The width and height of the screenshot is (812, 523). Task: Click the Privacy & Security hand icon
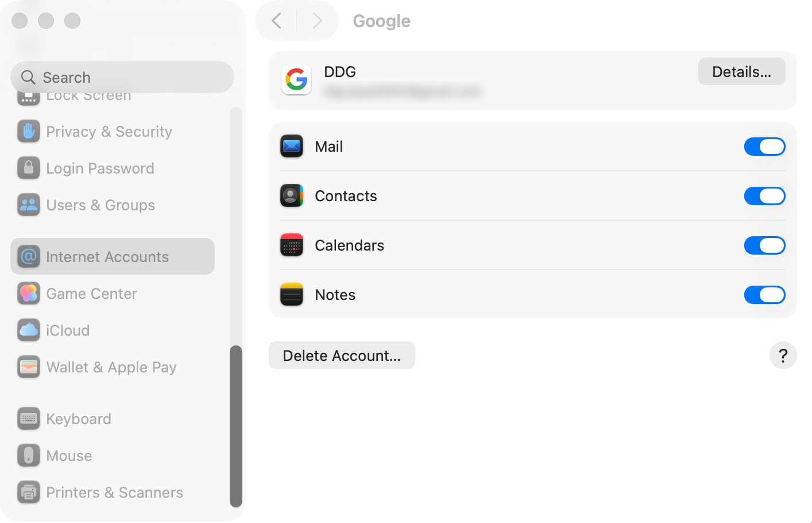29,132
